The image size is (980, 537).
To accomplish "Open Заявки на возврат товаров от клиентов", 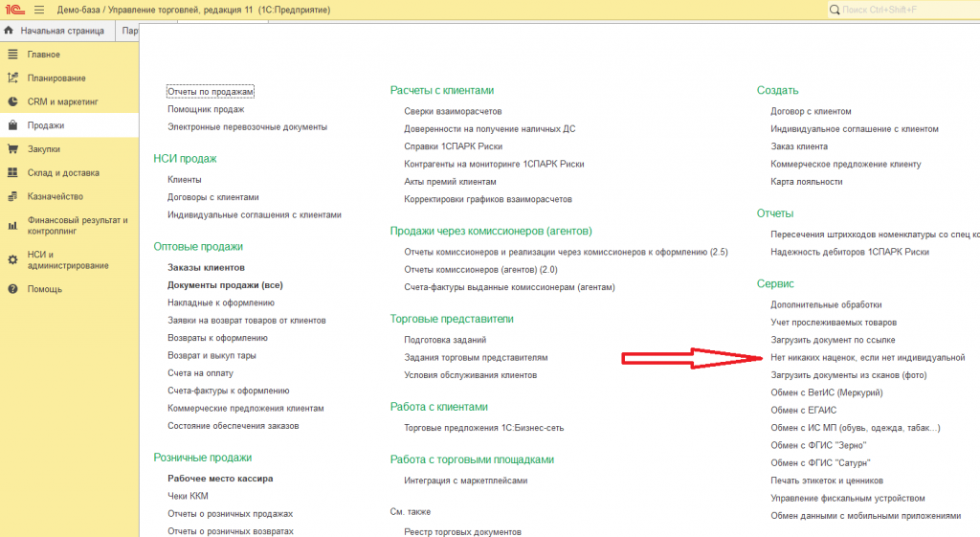I will tap(246, 320).
